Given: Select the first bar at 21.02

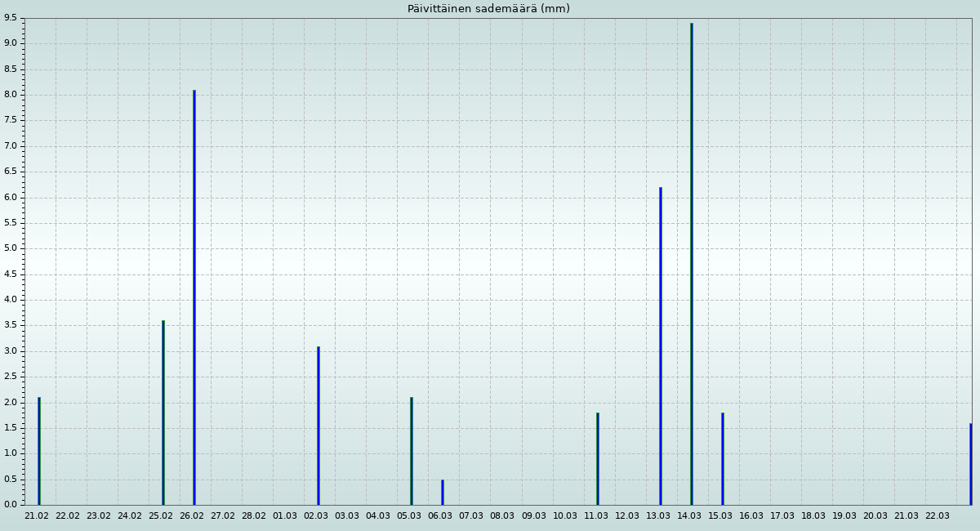Looking at the screenshot, I should coord(38,451).
